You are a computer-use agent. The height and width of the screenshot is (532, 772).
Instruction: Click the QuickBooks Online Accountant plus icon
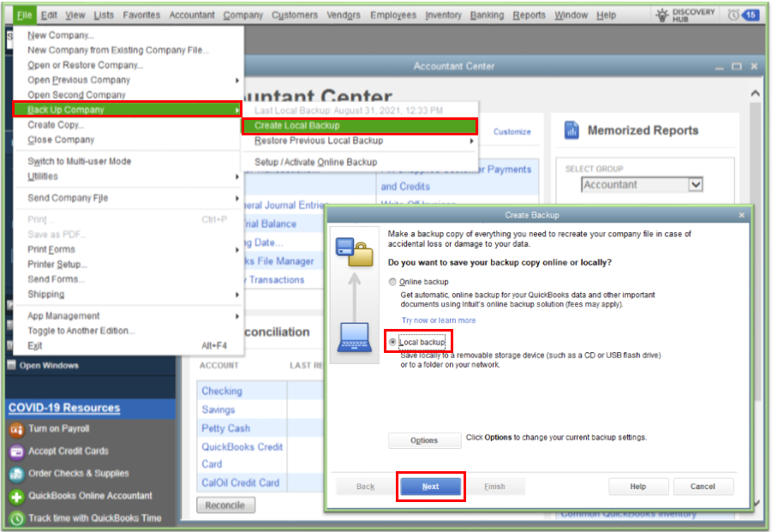coord(17,497)
